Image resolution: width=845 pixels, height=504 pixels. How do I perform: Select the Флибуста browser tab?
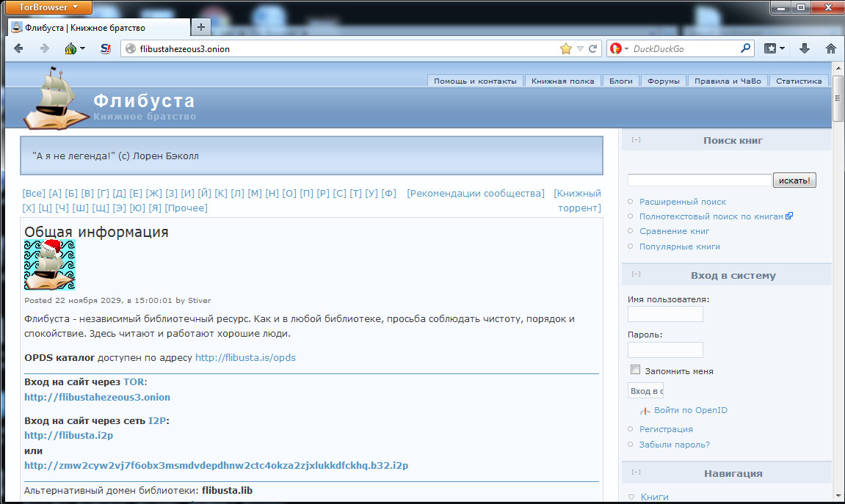click(100, 27)
